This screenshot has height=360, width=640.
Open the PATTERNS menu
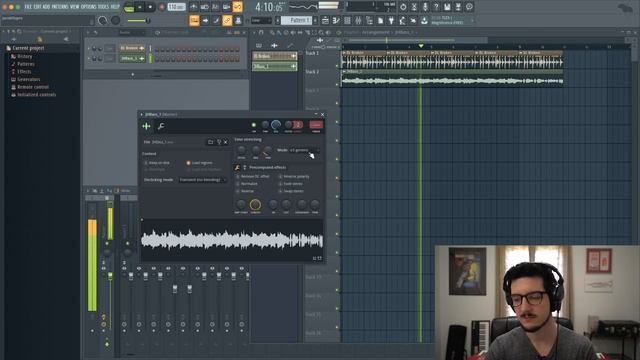pyautogui.click(x=60, y=7)
